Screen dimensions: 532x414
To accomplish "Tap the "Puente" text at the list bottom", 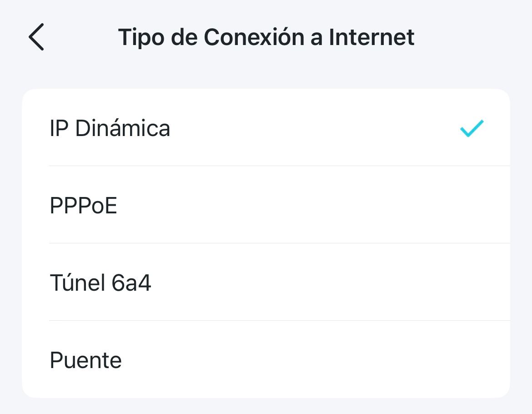I will (x=86, y=360).
